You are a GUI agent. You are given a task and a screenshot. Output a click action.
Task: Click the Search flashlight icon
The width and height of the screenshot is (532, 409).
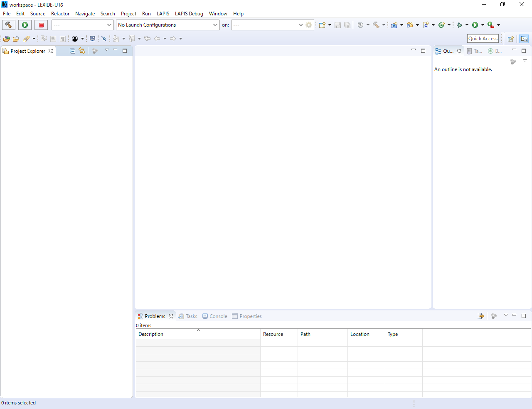pos(26,39)
